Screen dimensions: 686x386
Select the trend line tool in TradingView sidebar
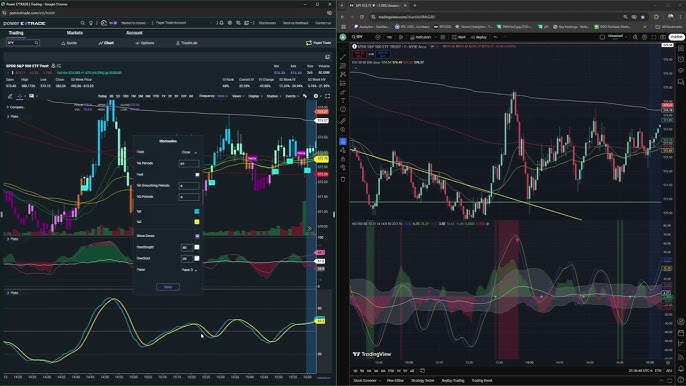343,57
